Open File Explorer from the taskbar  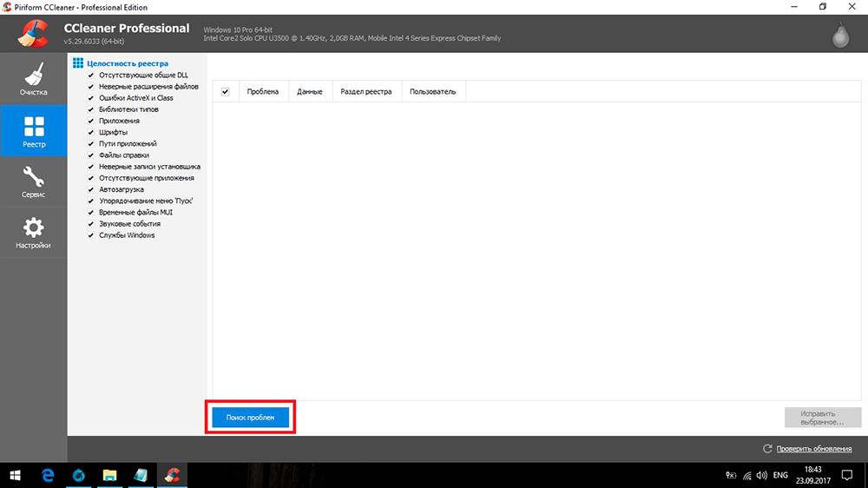pyautogui.click(x=110, y=475)
